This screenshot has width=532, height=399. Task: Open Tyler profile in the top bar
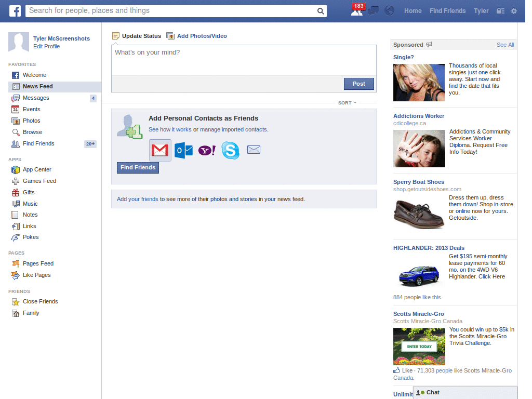tap(481, 11)
